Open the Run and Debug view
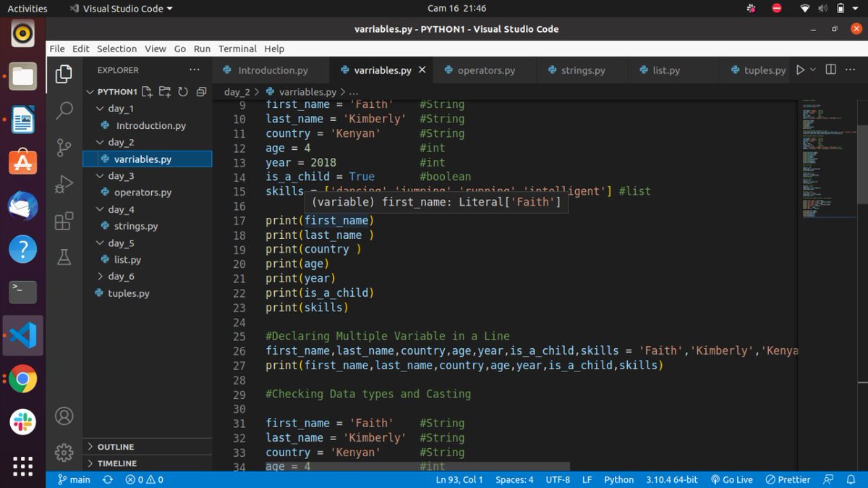 pyautogui.click(x=64, y=184)
